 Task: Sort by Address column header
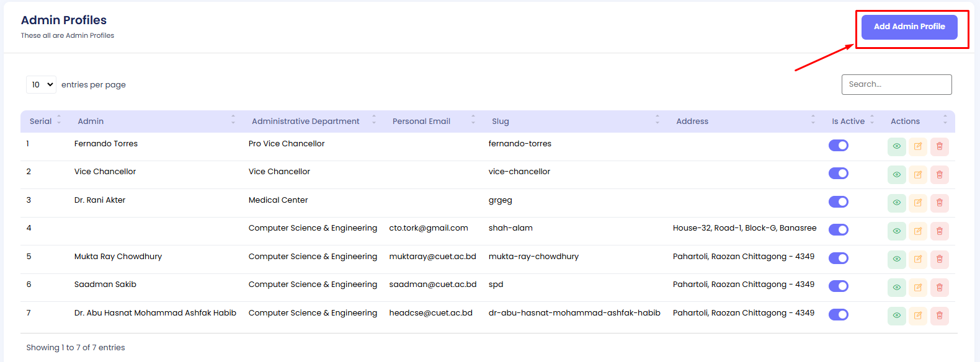pos(692,121)
